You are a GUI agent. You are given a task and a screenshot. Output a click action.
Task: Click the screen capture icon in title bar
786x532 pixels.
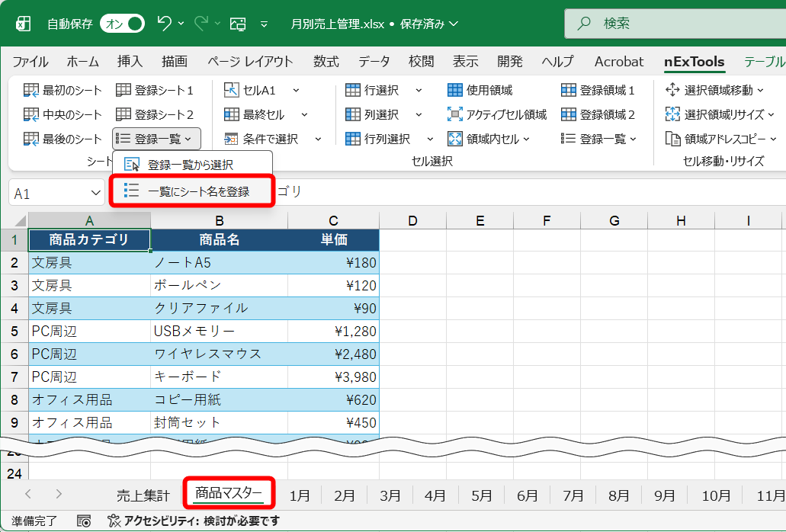coord(238,24)
